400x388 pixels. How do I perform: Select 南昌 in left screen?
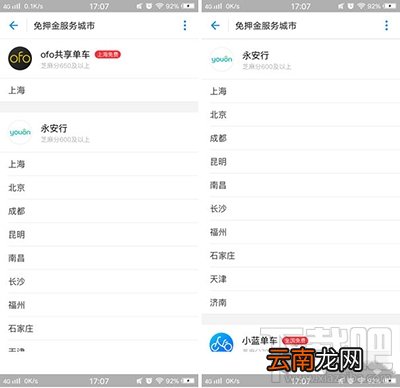point(99,258)
